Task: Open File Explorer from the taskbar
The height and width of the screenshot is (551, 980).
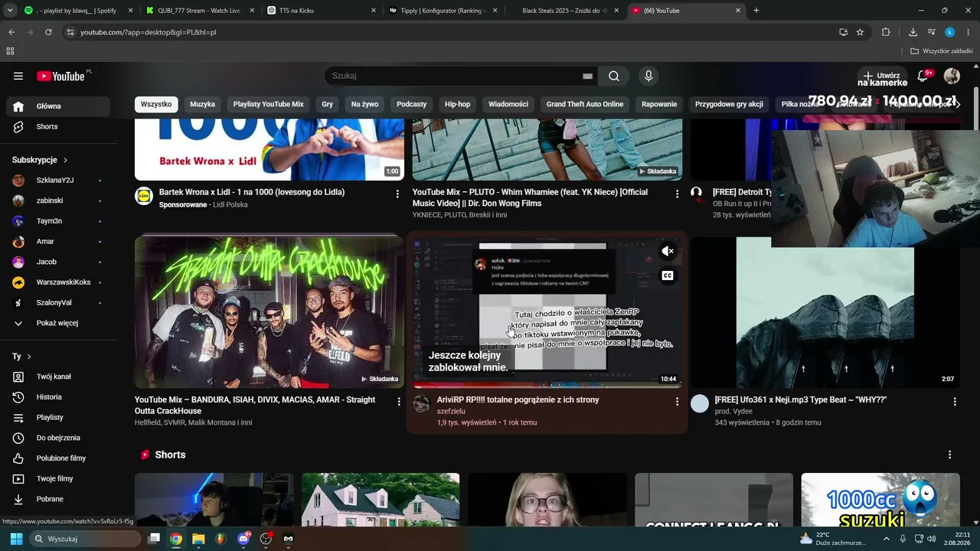Action: (x=198, y=539)
